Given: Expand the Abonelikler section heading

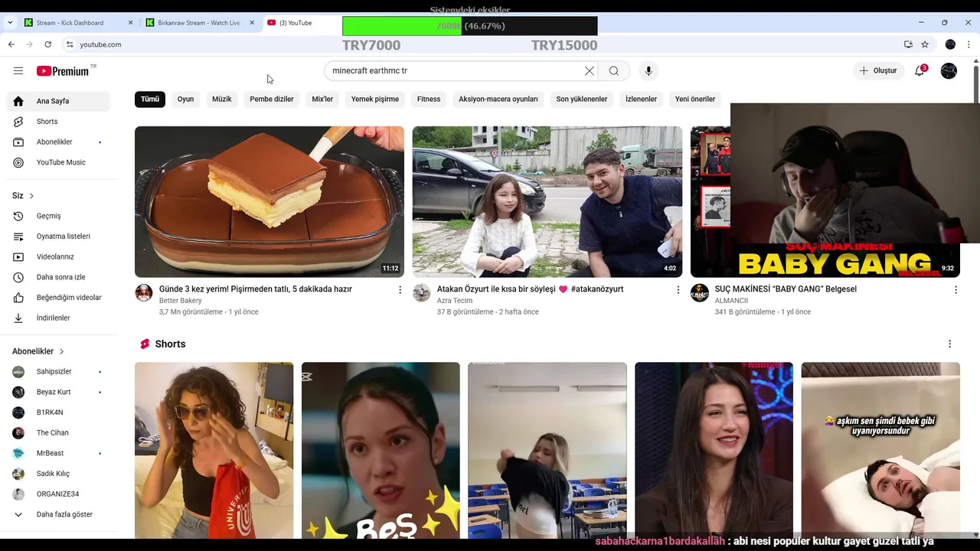Looking at the screenshot, I should coord(38,351).
